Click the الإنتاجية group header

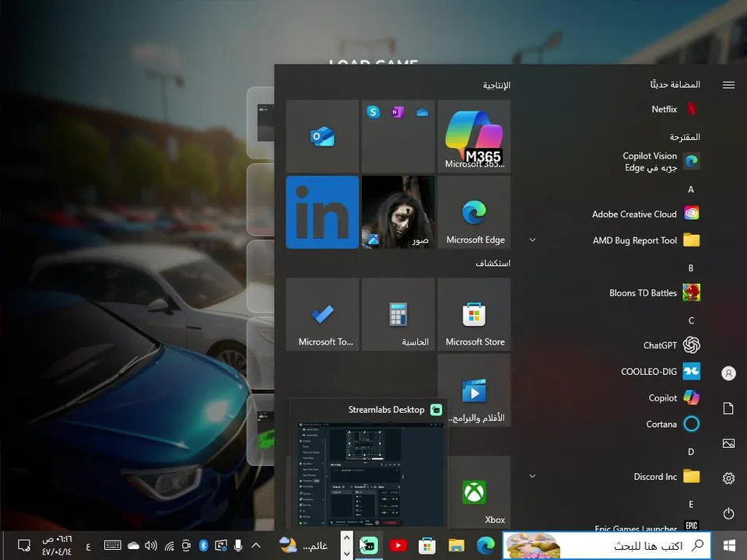click(496, 85)
